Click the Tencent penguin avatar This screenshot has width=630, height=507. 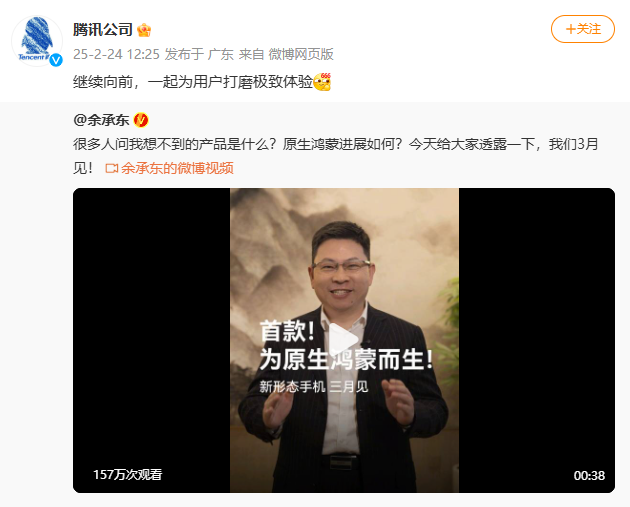click(37, 41)
